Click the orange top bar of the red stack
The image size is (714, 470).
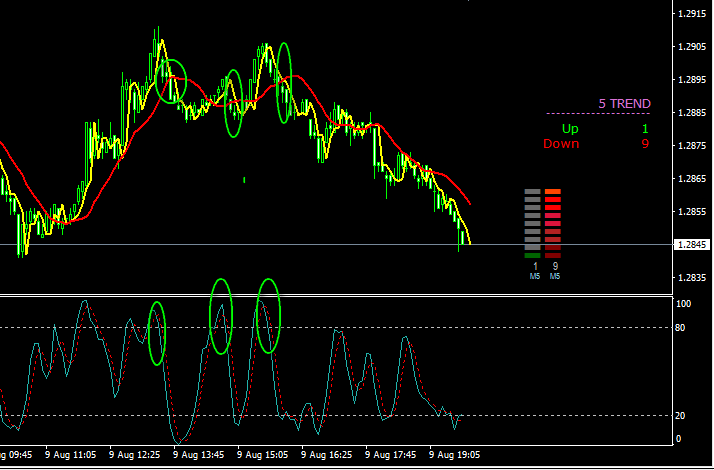[x=553, y=191]
